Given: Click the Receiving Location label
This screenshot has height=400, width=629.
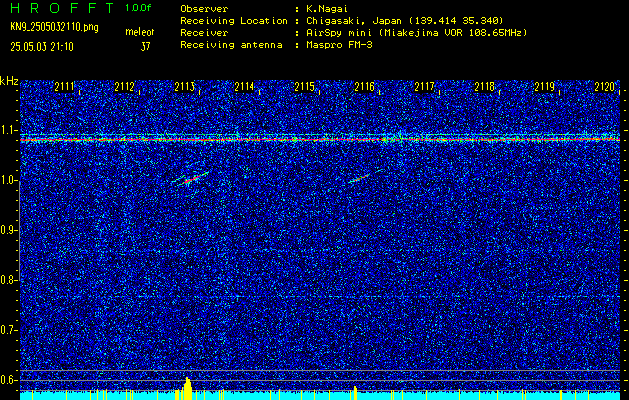Looking at the screenshot, I should [234, 20].
